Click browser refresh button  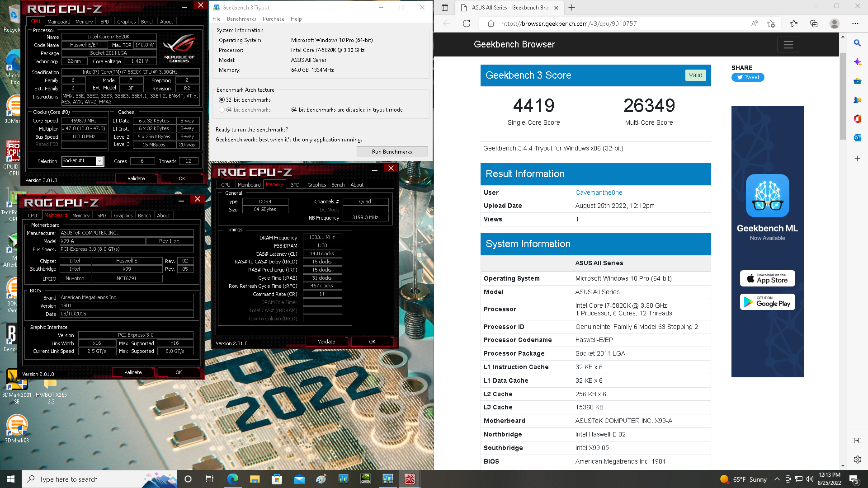click(x=467, y=23)
